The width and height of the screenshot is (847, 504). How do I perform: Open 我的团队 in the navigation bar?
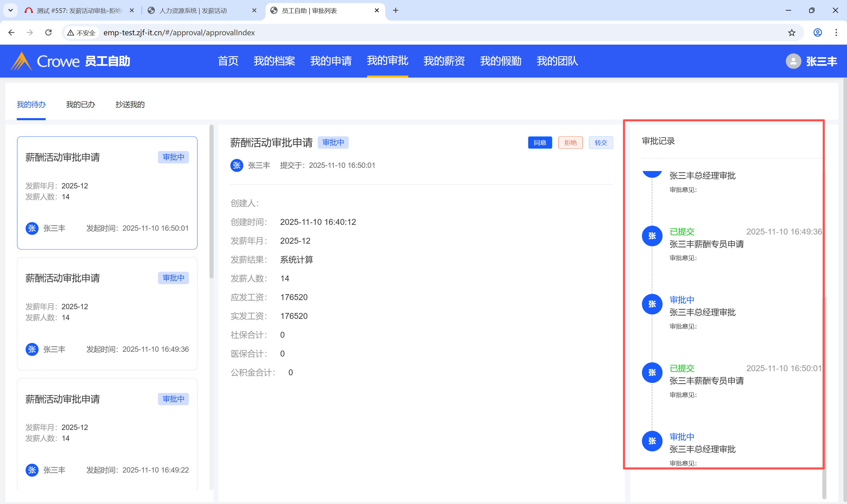tap(557, 61)
